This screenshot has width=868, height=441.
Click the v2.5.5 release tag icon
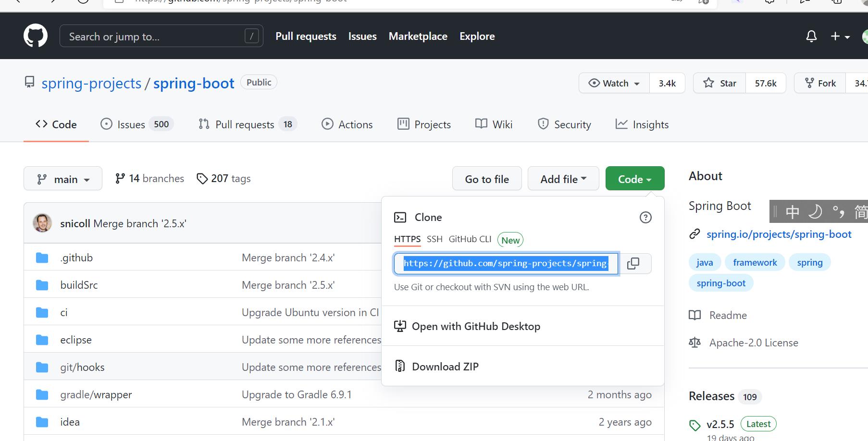tap(694, 425)
